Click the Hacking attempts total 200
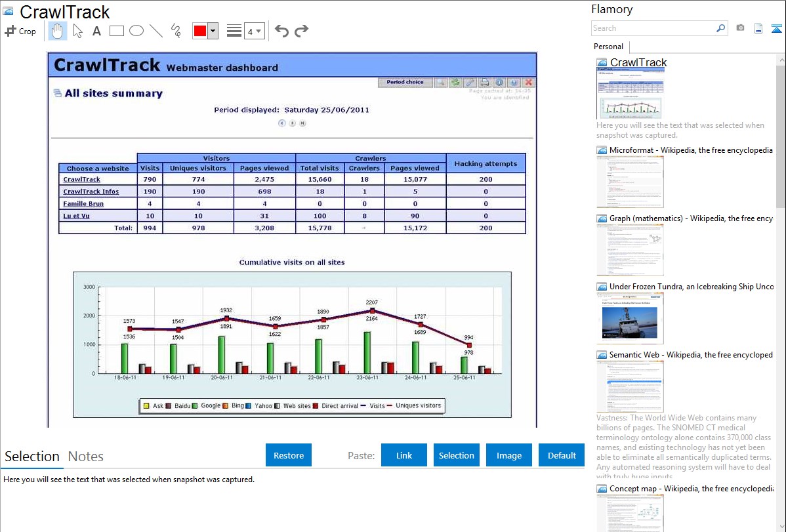Screen dimensions: 786x532 point(486,228)
